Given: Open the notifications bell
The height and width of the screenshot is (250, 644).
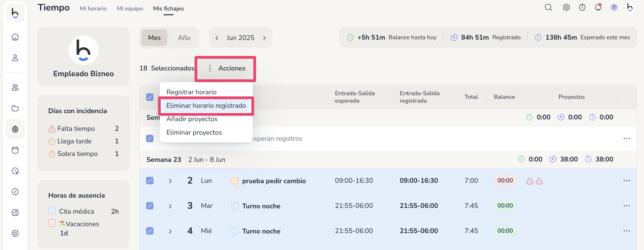Looking at the screenshot, I should pos(598,7).
